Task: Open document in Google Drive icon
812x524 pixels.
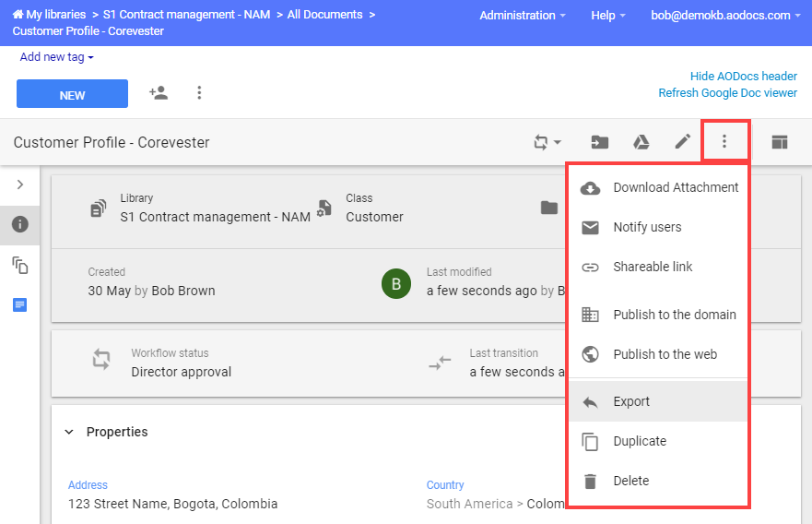Action: (641, 142)
